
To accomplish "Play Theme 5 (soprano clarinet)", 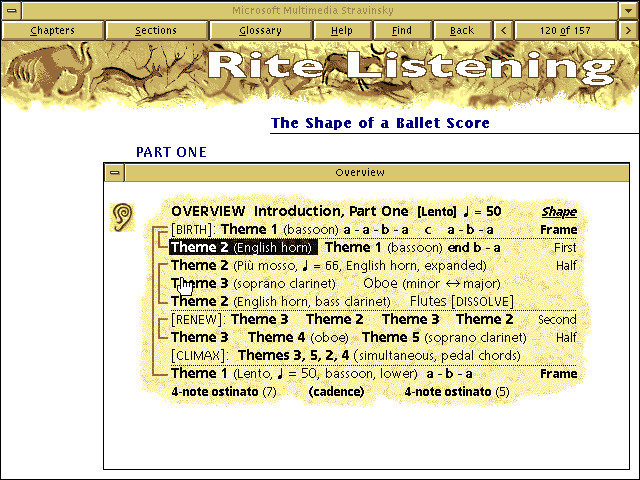I will (x=444, y=338).
